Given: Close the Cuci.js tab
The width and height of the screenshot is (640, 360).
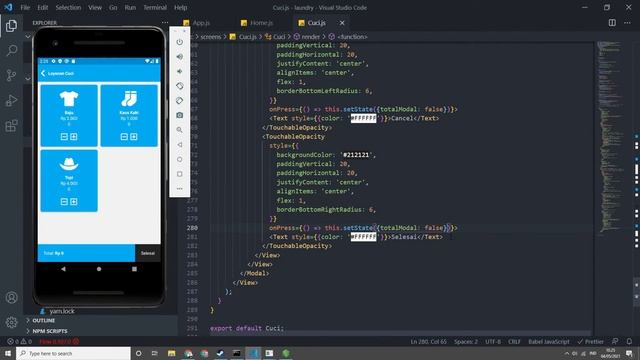Looking at the screenshot, I should (x=342, y=23).
